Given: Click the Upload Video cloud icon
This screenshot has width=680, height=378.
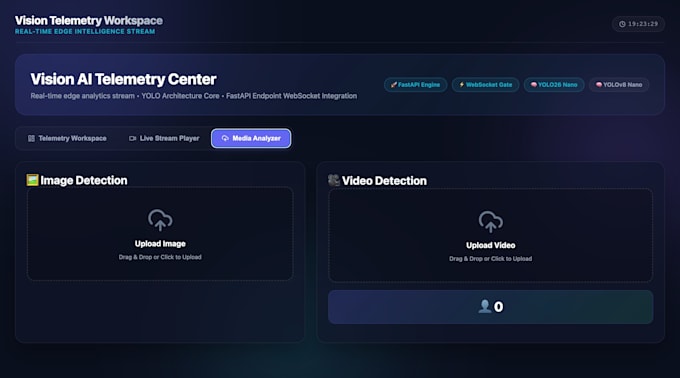Looking at the screenshot, I should coord(490,222).
